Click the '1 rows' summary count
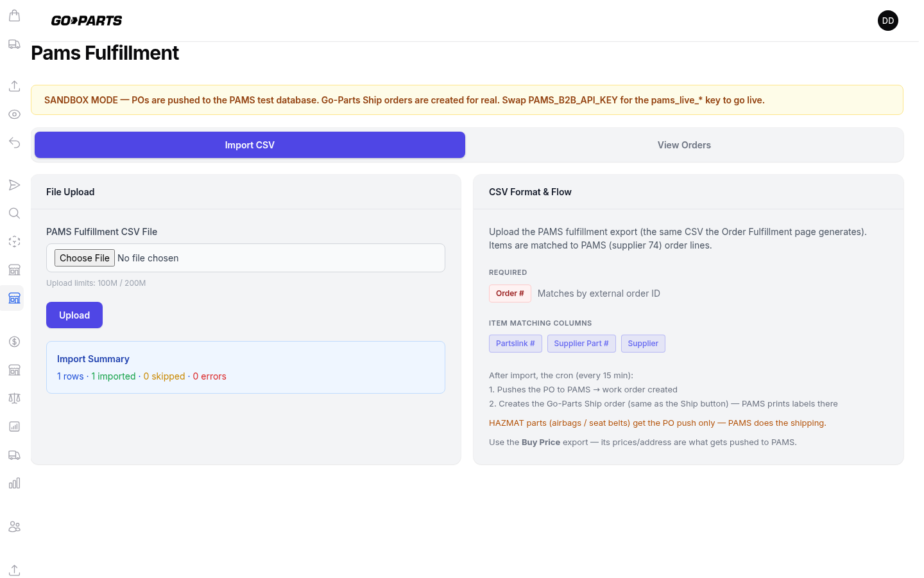The image size is (924, 578). point(71,376)
